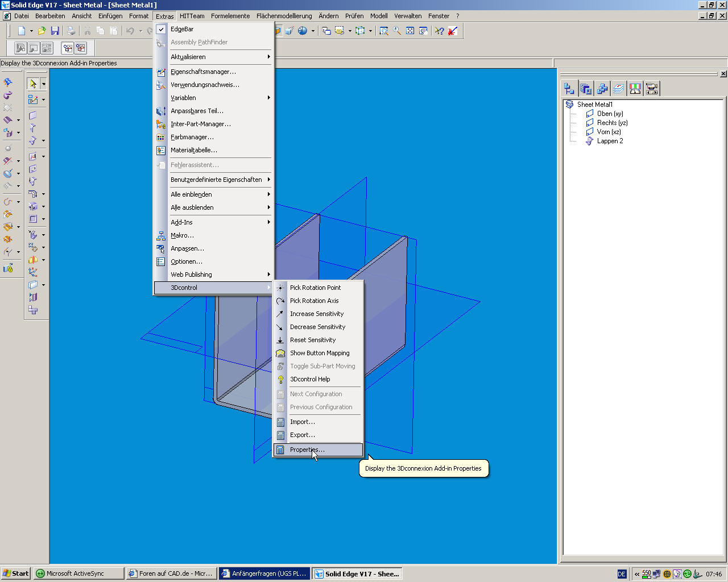The image size is (728, 582).
Task: Activate the Zoom Area tool
Action: (x=384, y=31)
